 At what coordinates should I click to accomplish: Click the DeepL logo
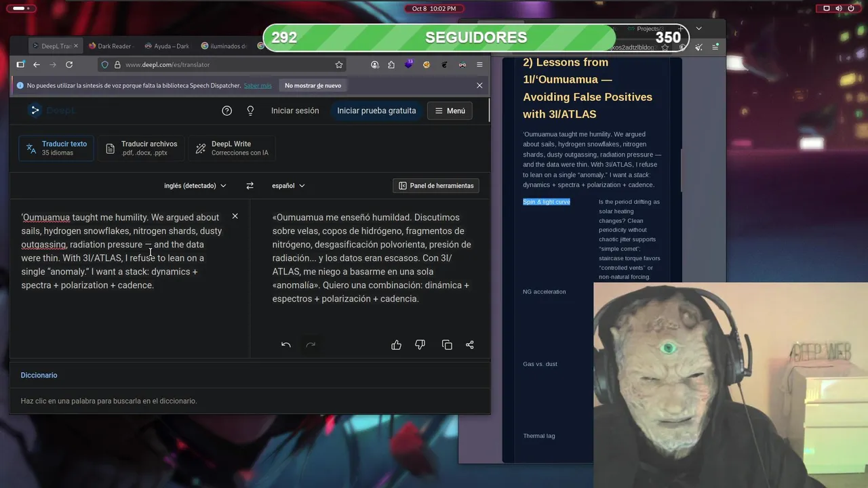52,110
